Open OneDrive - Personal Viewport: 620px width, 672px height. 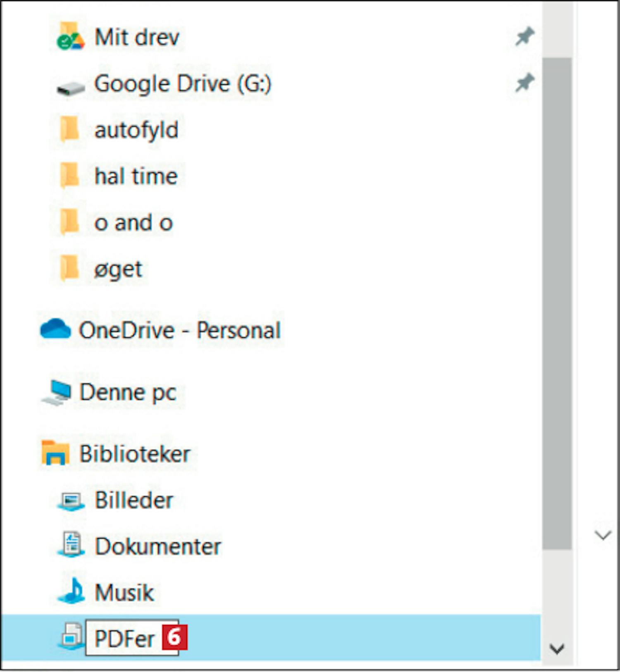pyautogui.click(x=179, y=330)
